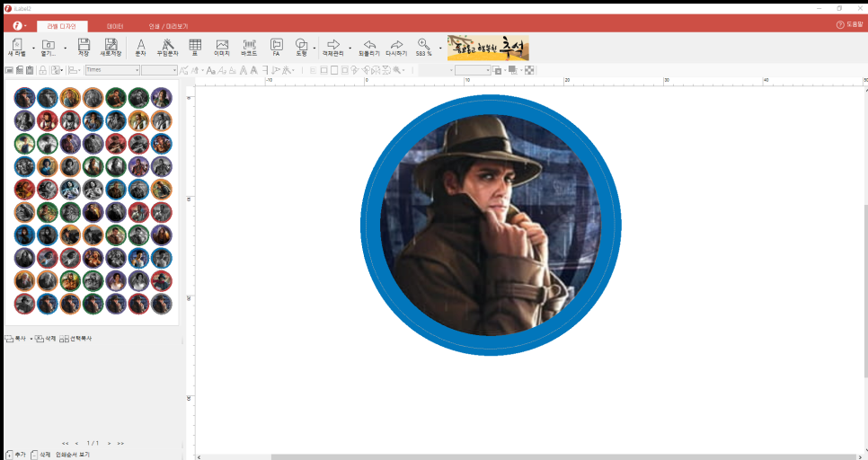Go to next page with >

point(110,444)
